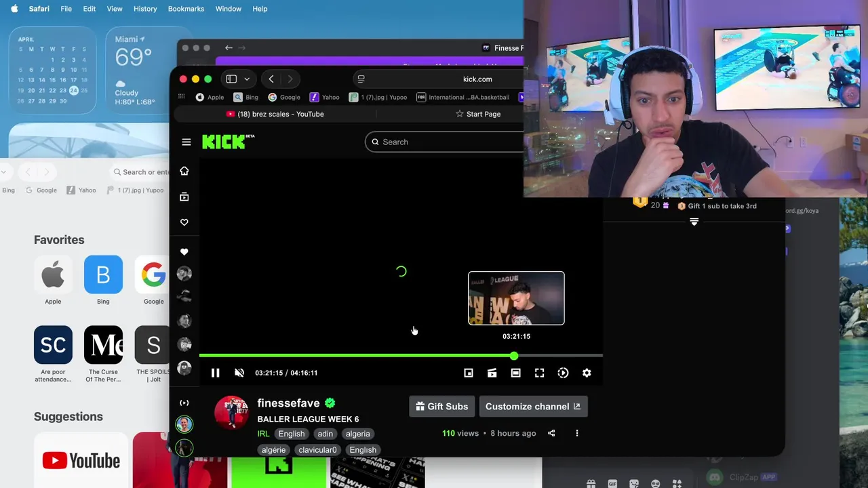Open the Browse icon in Kick sidebar
The height and width of the screenshot is (488, 868).
(x=184, y=197)
